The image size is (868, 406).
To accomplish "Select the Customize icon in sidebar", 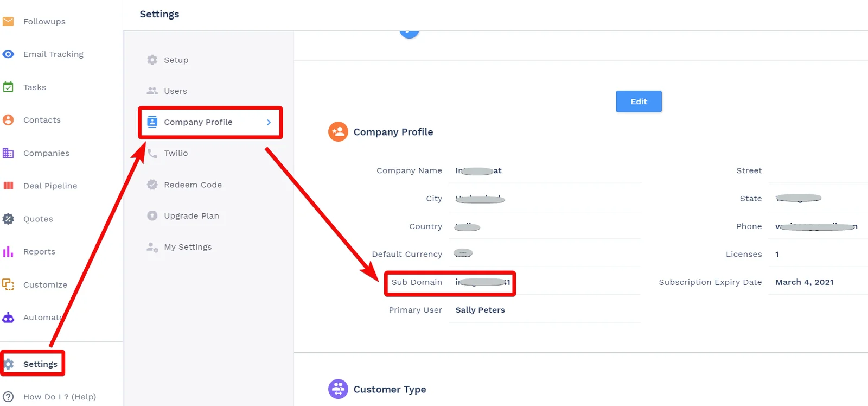I will point(8,284).
